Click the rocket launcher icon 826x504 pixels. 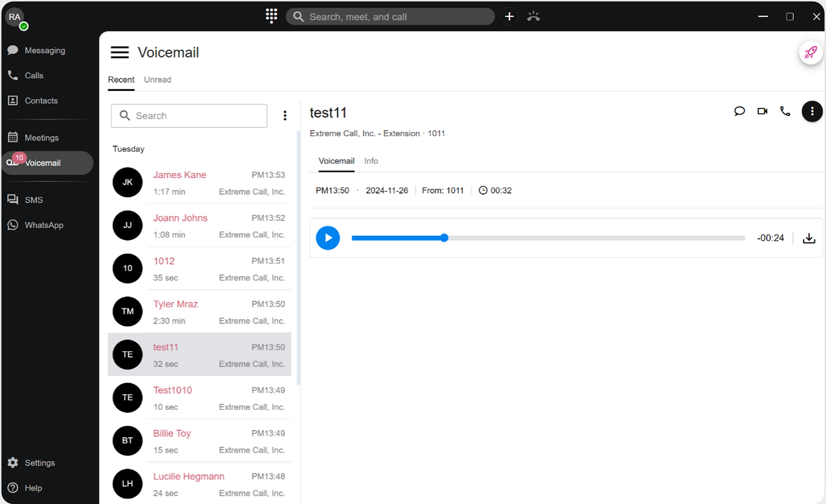[x=810, y=53]
